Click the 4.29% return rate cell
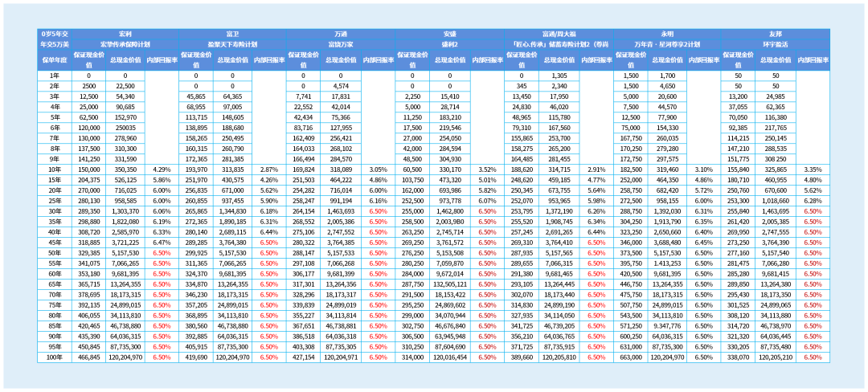Viewport: 868px width, 392px height. point(161,169)
